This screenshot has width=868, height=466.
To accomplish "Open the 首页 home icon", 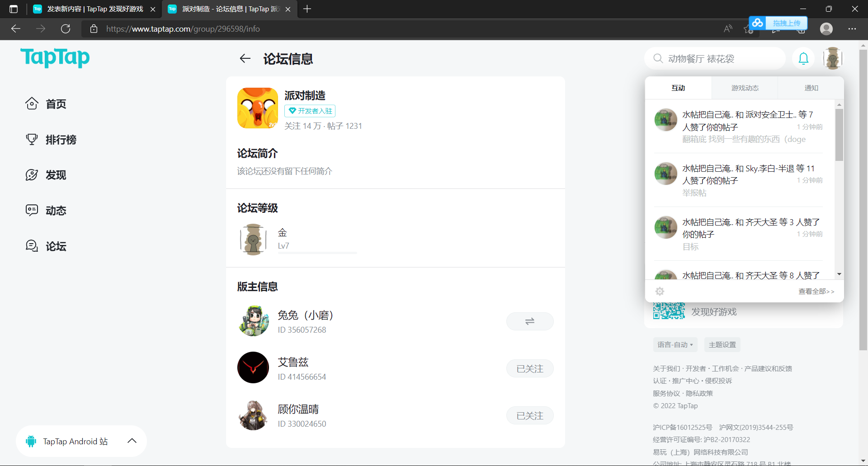I will pyautogui.click(x=32, y=104).
